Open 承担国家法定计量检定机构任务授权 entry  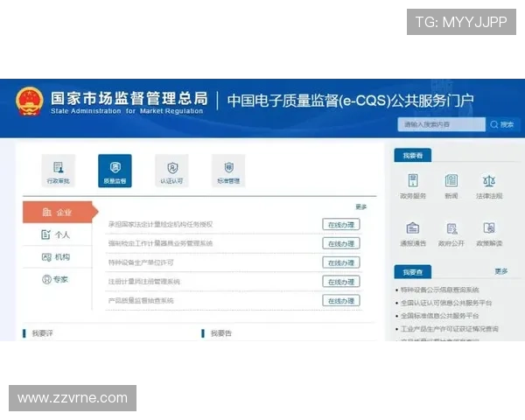[160, 224]
